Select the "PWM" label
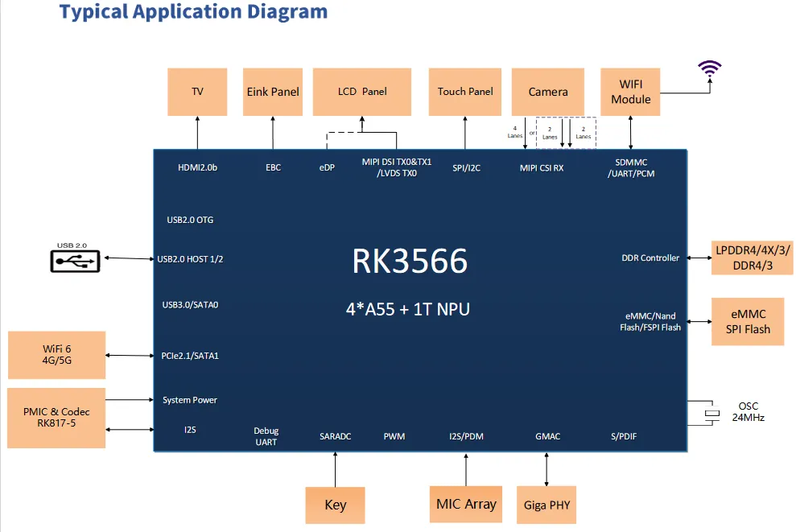 pyautogui.click(x=394, y=436)
